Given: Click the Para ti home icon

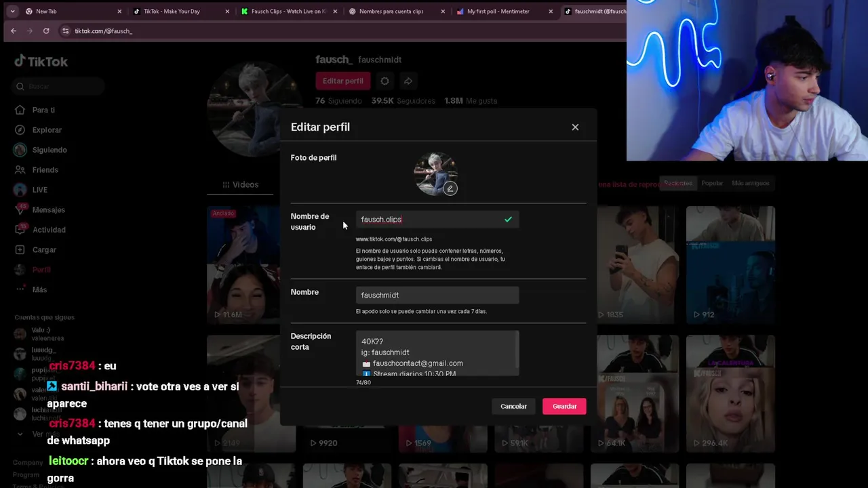Looking at the screenshot, I should [20, 110].
